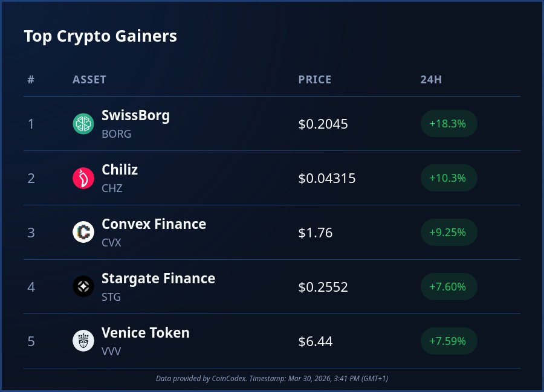
Task: Click the CoinCodex data attribution text
Action: click(271, 378)
